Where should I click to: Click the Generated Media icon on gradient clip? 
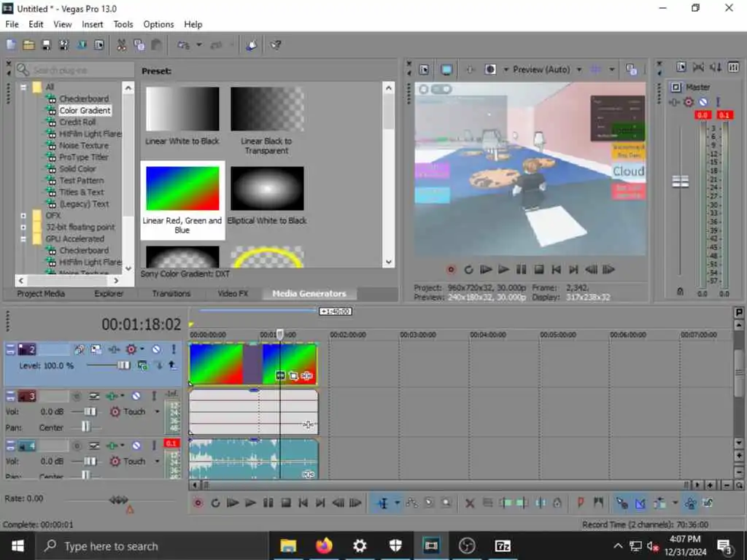click(281, 376)
